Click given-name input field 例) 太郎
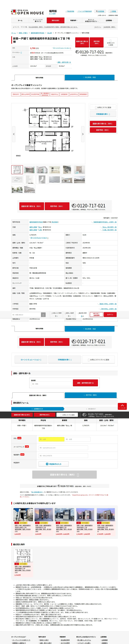129x644 pixels. click(x=77, y=439)
